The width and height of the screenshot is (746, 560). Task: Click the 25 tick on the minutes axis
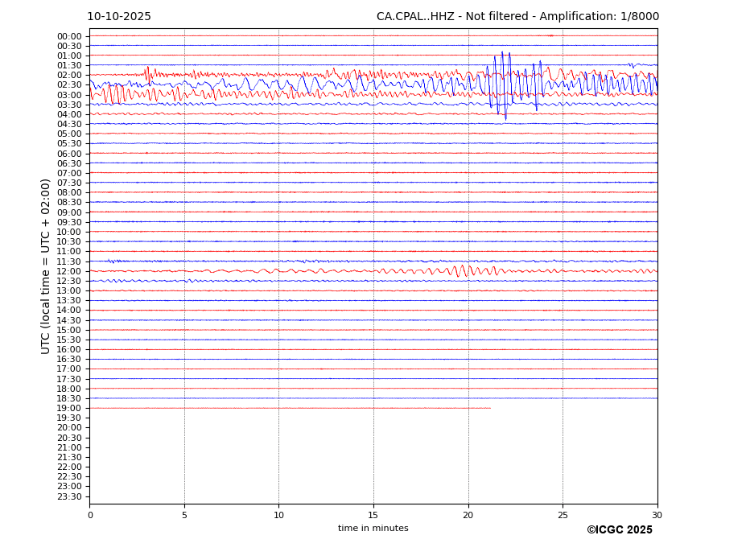click(x=563, y=515)
